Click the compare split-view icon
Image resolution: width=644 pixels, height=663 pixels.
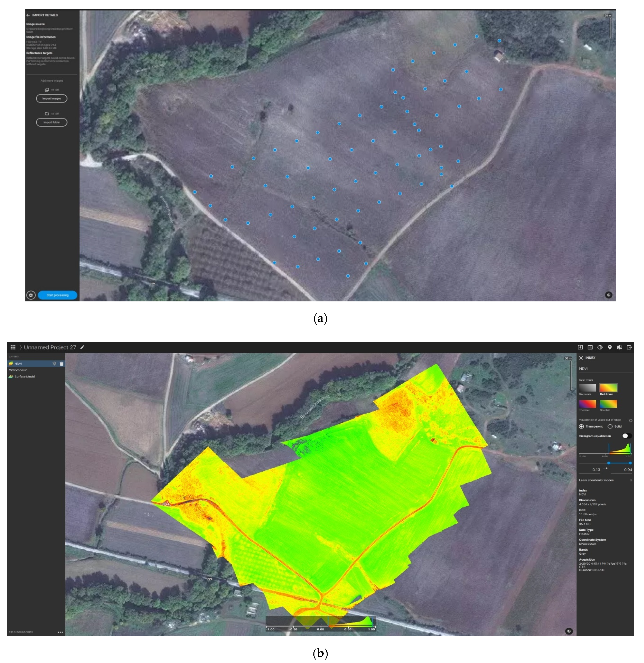[620, 347]
